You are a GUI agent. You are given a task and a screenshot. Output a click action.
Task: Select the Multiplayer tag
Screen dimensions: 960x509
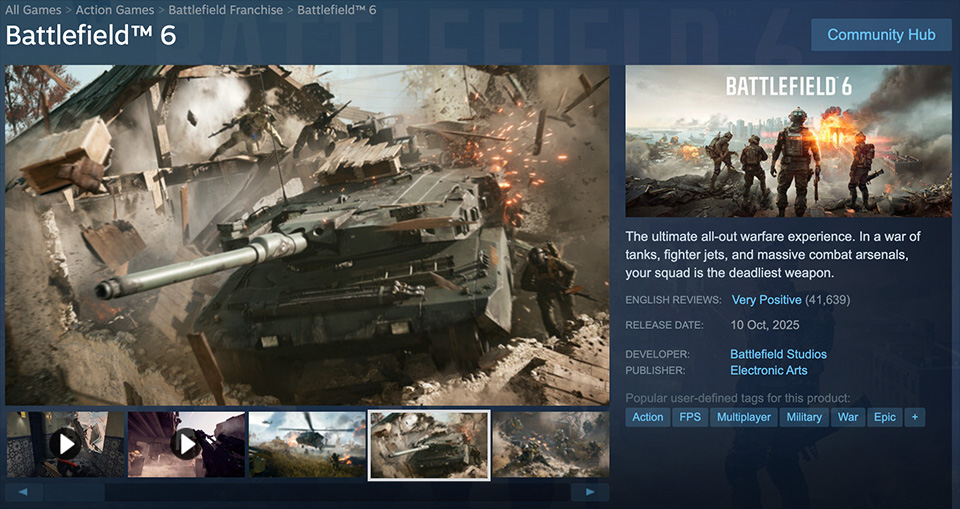(x=743, y=417)
